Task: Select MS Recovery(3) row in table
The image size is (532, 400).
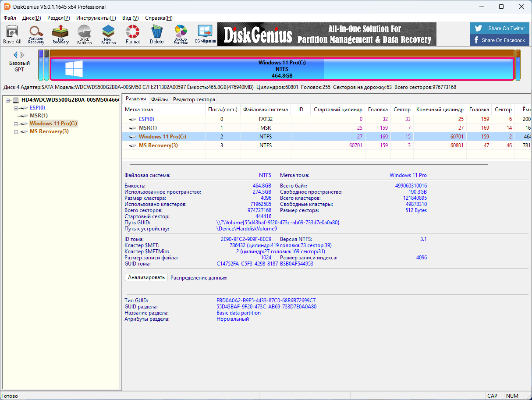Action: (158, 145)
